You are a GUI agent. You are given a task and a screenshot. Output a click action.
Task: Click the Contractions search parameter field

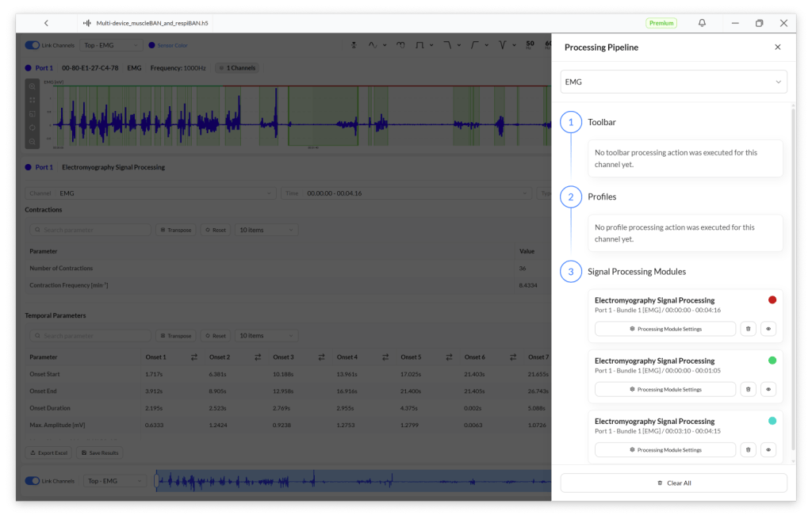[x=90, y=231]
